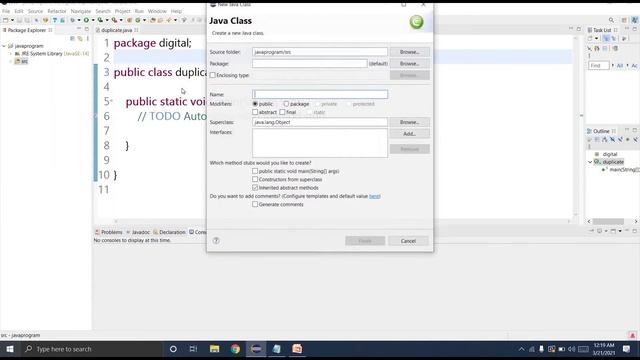
Task: Select the duplicate.java editor tab
Action: [116, 30]
